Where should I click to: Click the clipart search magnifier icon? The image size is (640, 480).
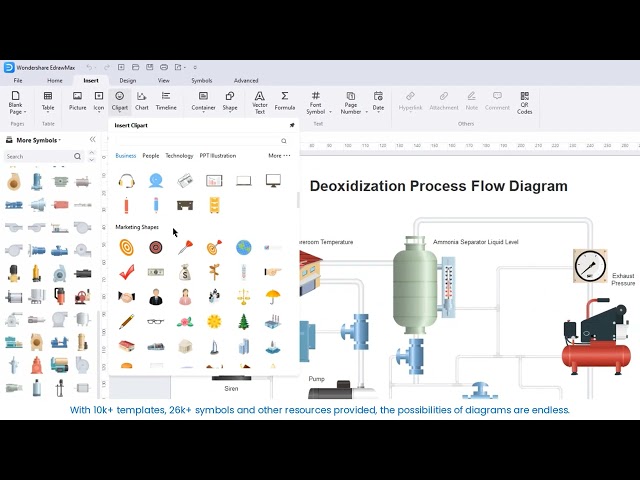(284, 141)
